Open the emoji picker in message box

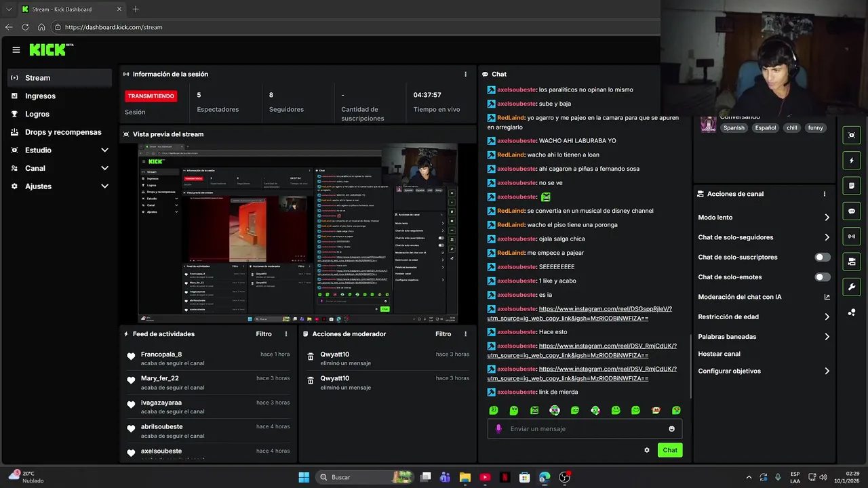[672, 428]
